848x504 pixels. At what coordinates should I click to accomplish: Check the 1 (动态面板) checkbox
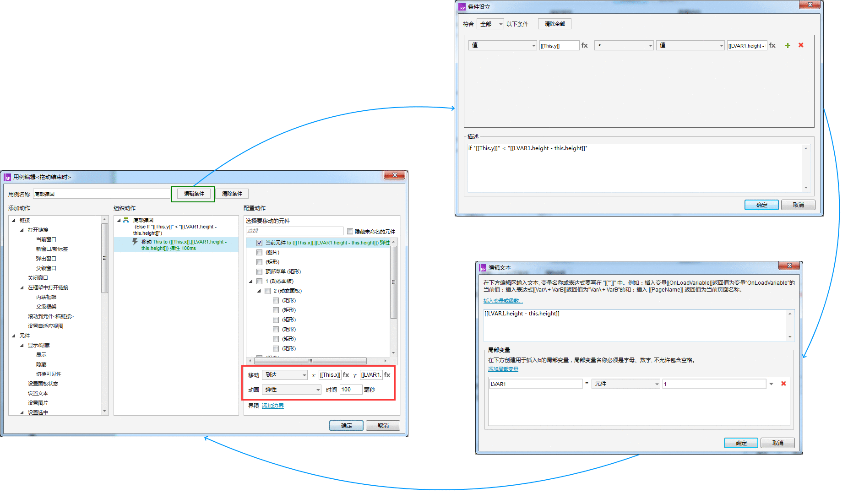click(x=259, y=281)
